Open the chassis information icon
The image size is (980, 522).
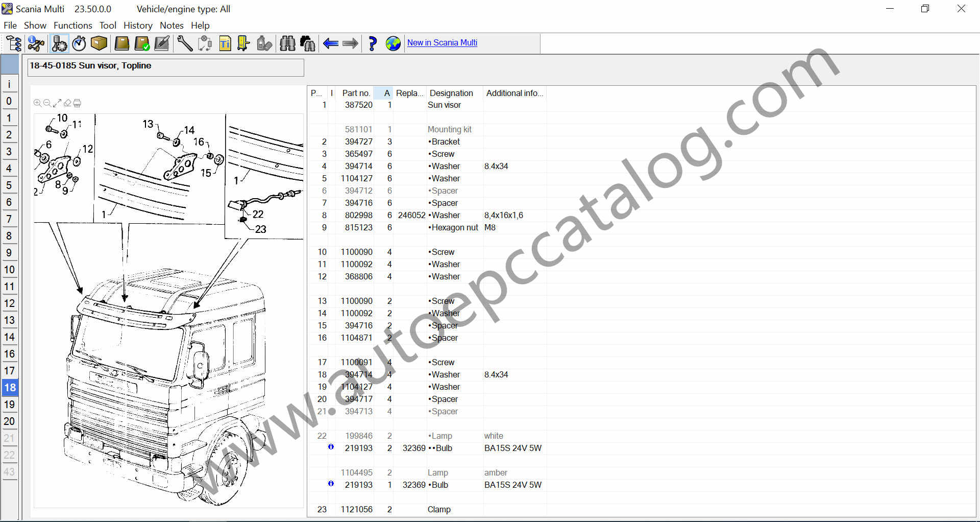coord(36,43)
